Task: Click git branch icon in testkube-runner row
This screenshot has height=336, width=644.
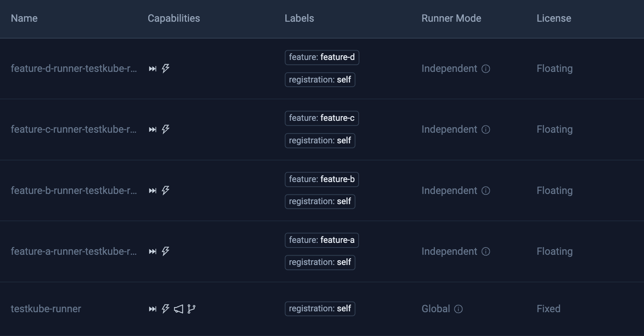Action: tap(191, 309)
